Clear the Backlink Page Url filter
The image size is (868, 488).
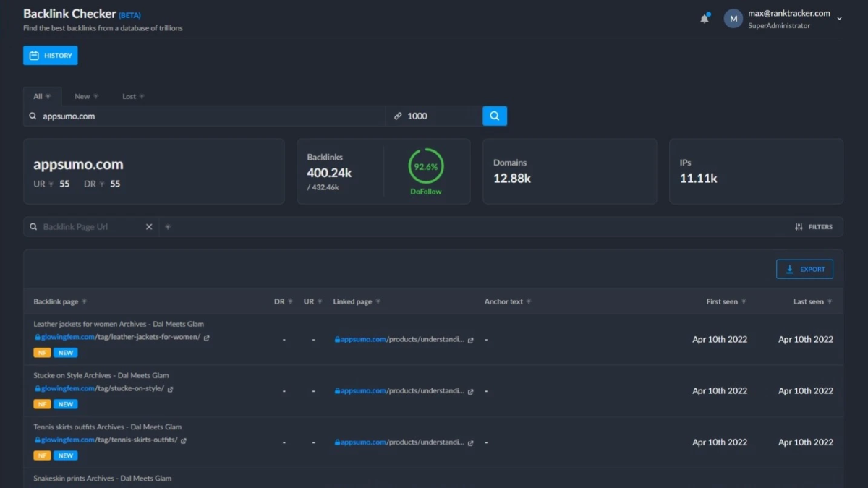point(149,227)
